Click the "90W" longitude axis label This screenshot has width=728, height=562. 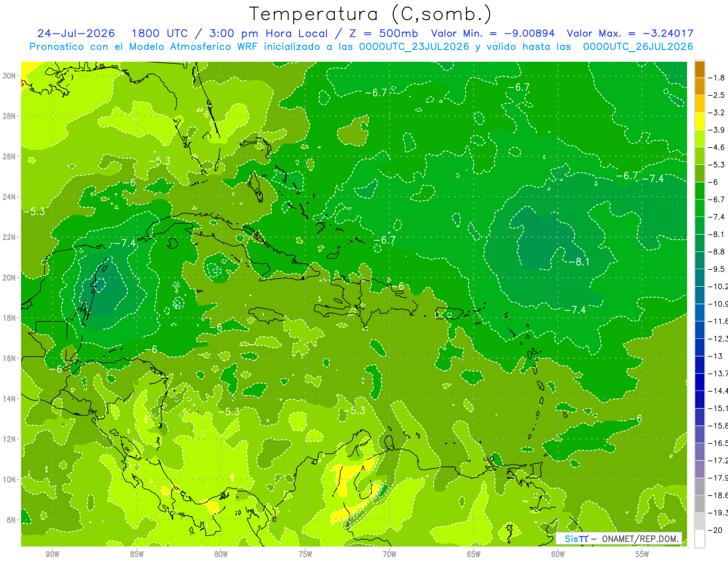coord(53,554)
